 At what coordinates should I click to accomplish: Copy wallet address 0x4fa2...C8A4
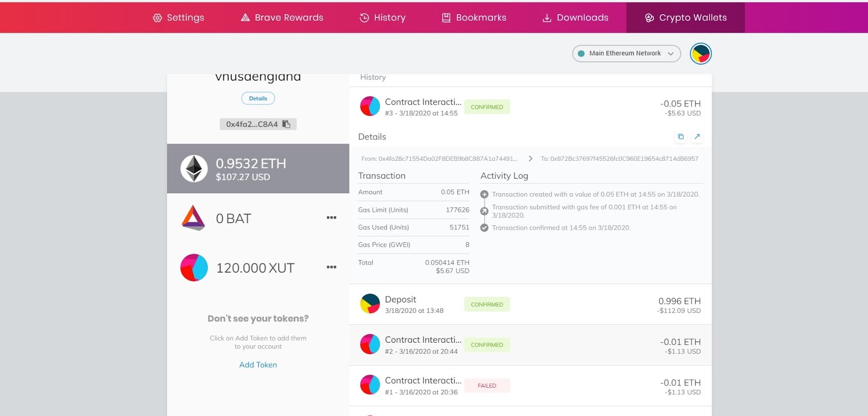pos(258,124)
